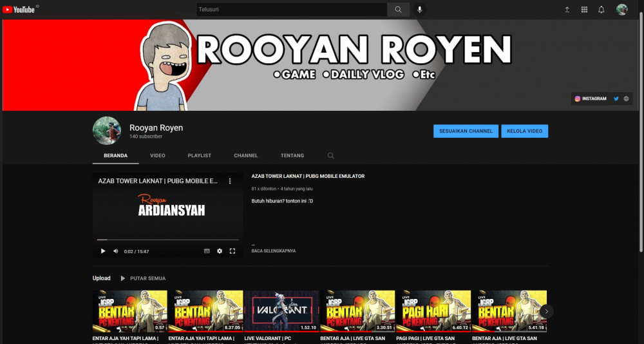644x344 pixels.
Task: Open the video player settings gear
Action: coord(220,251)
